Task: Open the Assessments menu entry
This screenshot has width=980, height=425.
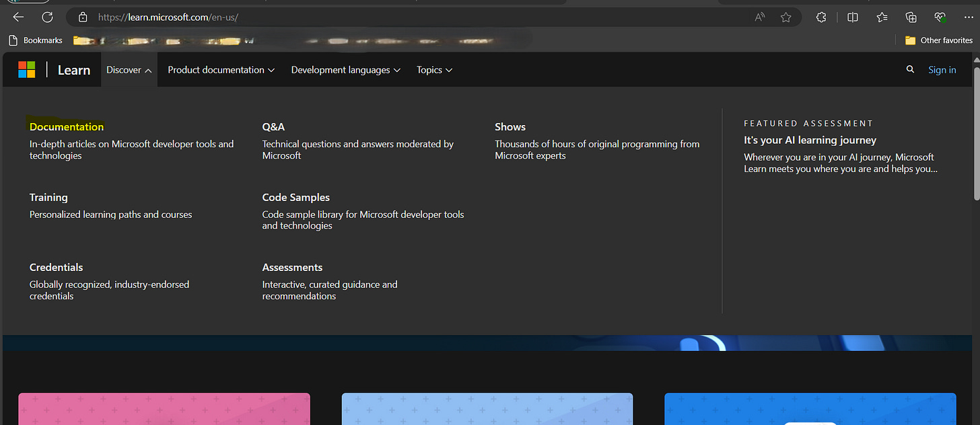Action: (292, 267)
